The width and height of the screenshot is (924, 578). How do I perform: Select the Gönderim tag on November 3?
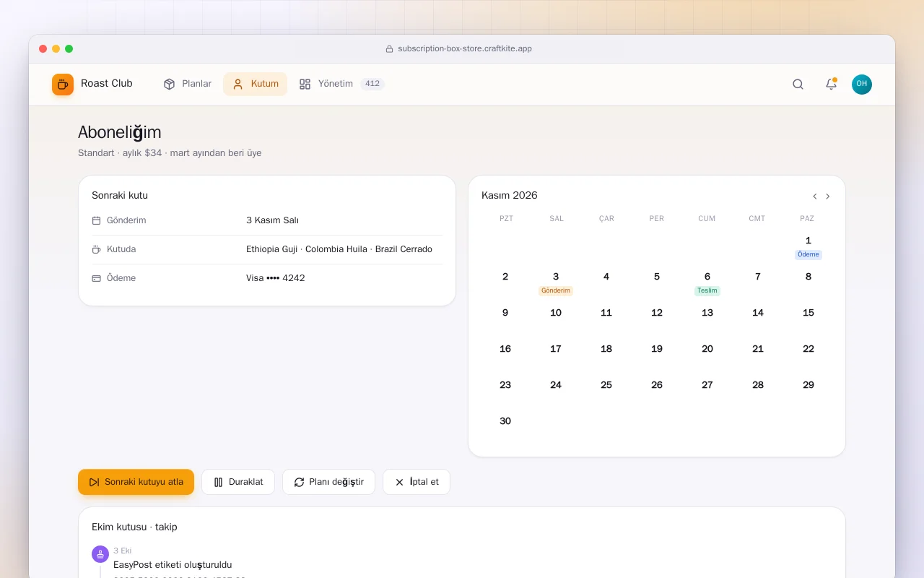[x=556, y=290]
